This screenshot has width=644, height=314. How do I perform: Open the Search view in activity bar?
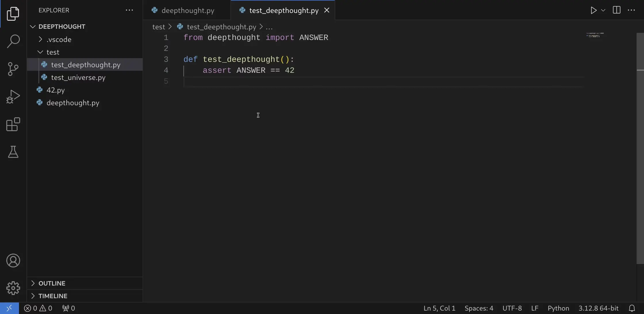click(x=13, y=41)
